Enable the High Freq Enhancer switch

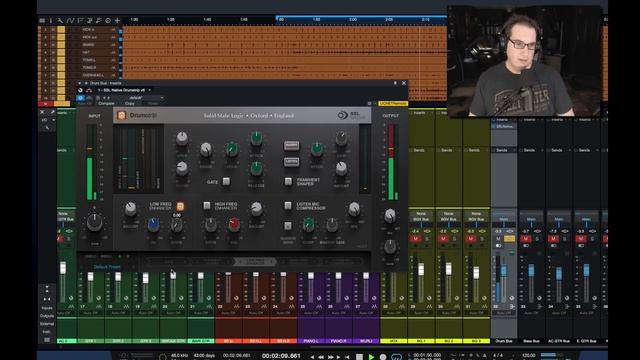207,205
